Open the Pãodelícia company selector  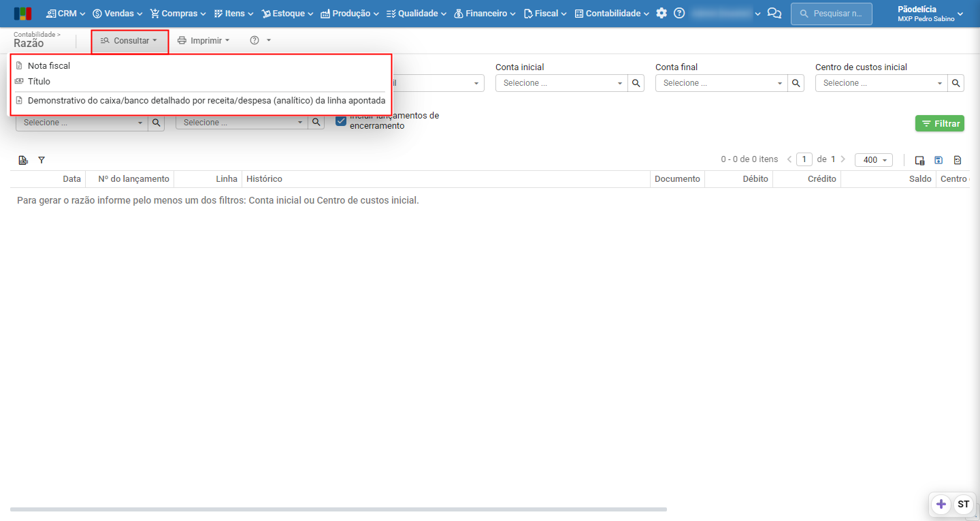tap(930, 14)
